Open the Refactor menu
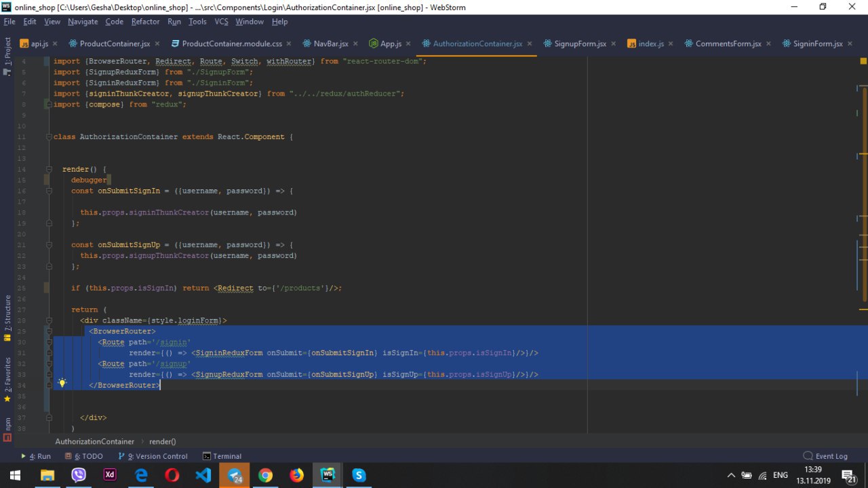This screenshot has height=488, width=868. (x=145, y=22)
